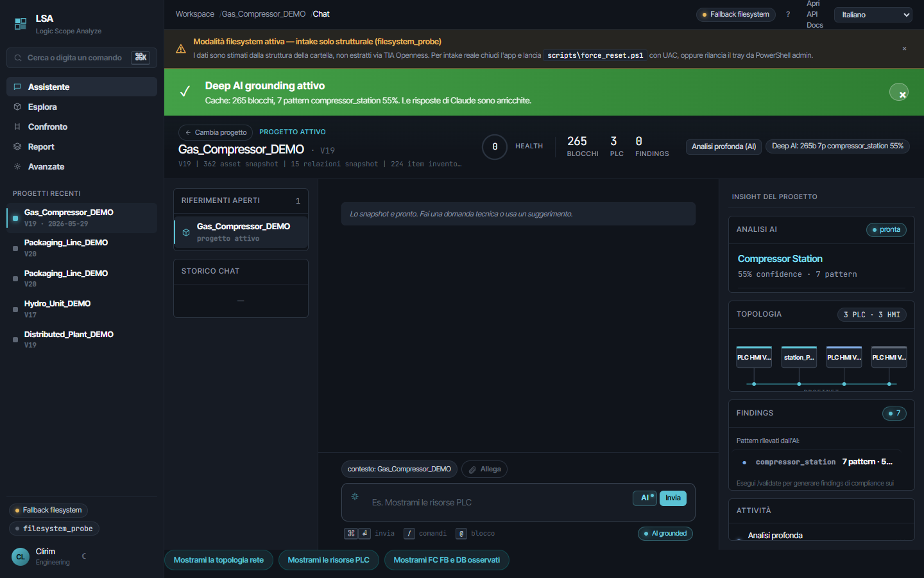Image resolution: width=924 pixels, height=578 pixels.
Task: Click the command key invia icon
Action: [x=351, y=534]
